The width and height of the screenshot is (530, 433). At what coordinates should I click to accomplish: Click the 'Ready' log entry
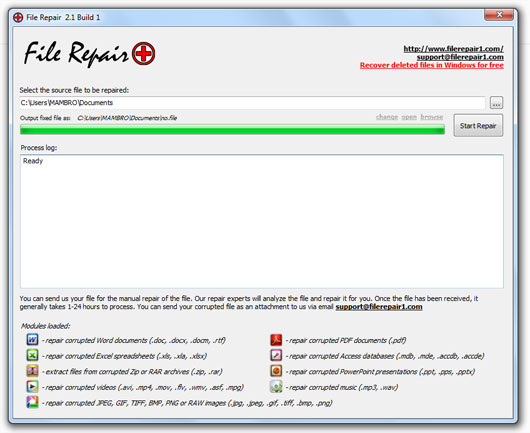(x=33, y=161)
